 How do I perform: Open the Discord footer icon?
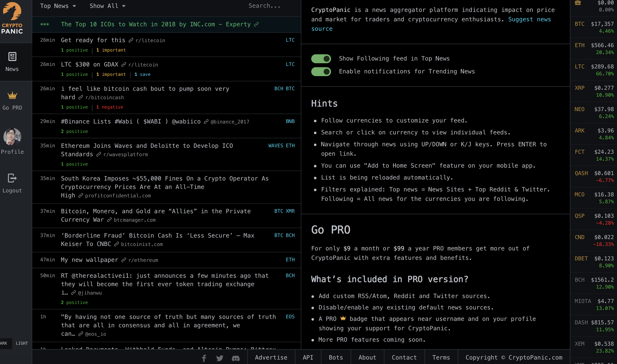[x=236, y=358]
